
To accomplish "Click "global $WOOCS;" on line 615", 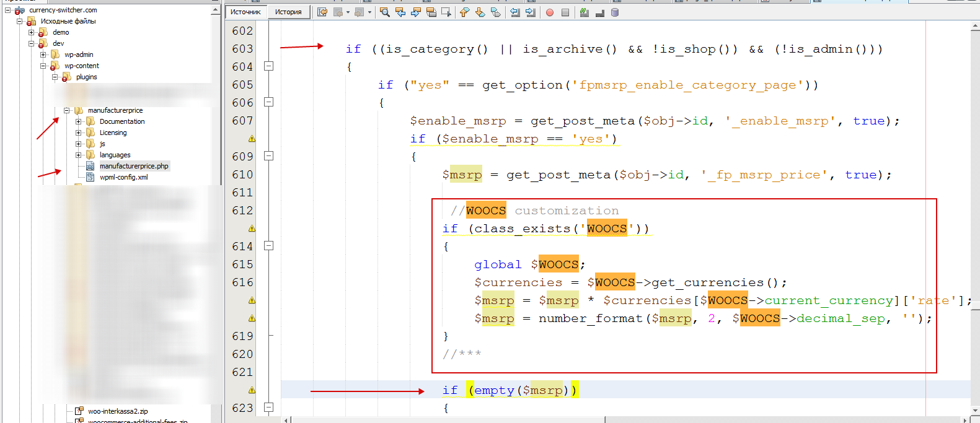I will tap(530, 264).
